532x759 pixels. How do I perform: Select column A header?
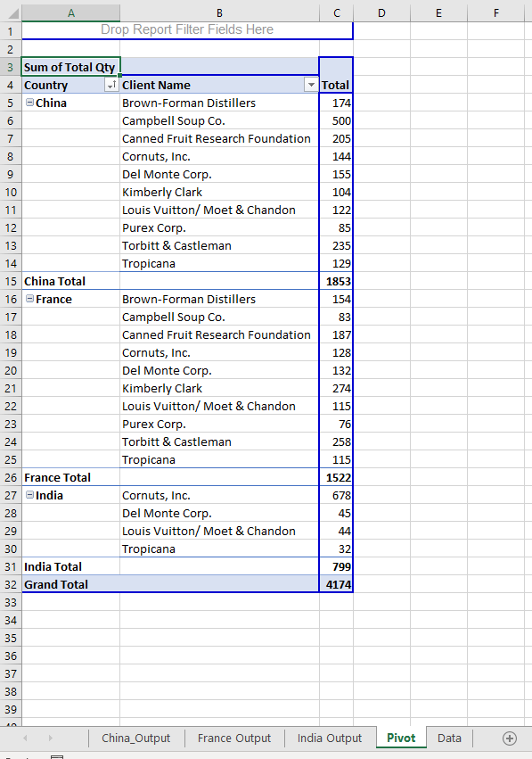coord(71,13)
